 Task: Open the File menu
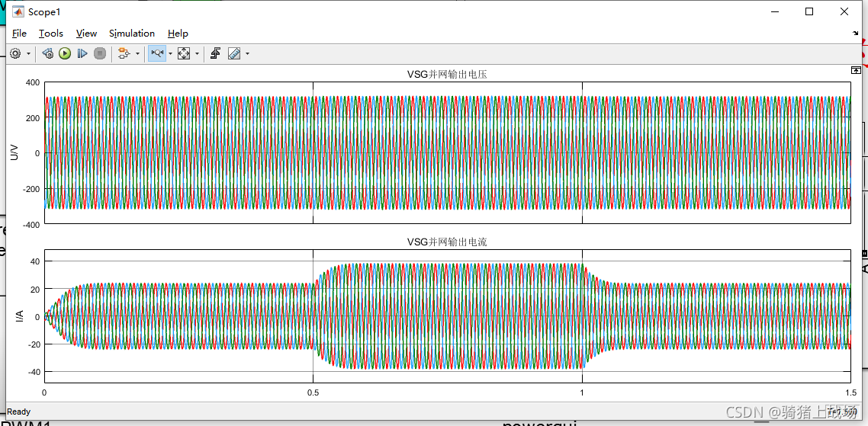coord(19,34)
